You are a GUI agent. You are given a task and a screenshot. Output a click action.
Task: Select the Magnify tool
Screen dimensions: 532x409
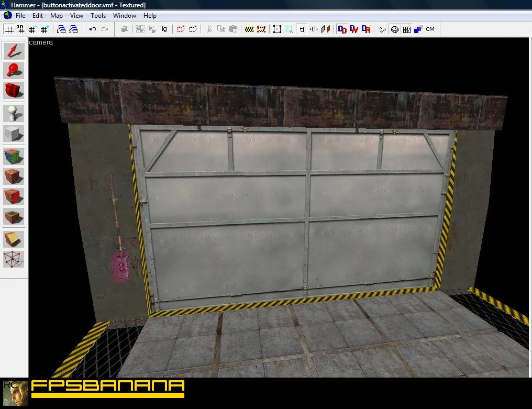pyautogui.click(x=14, y=71)
